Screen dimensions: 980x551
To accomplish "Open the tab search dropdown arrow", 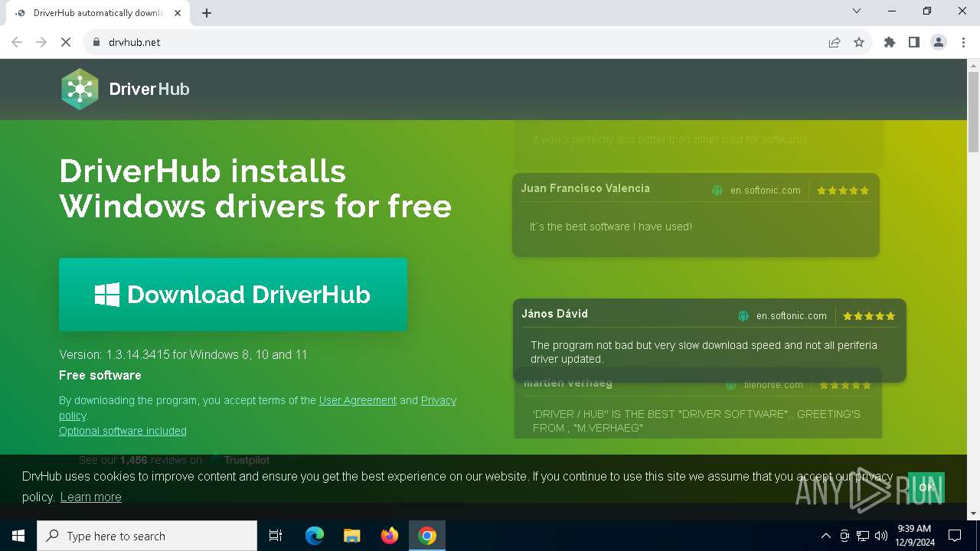I will [857, 11].
